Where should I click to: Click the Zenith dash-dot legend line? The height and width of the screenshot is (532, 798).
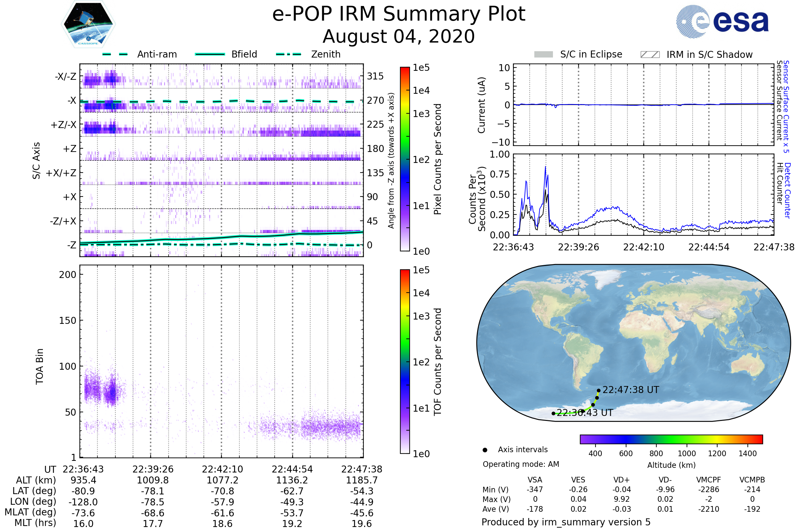pos(289,54)
